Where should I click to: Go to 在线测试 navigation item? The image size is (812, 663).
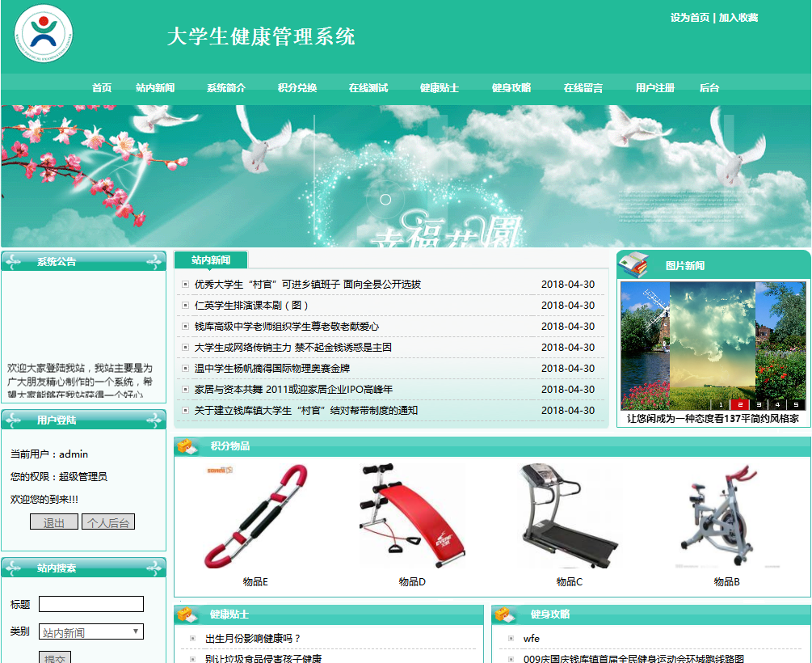[x=368, y=88]
